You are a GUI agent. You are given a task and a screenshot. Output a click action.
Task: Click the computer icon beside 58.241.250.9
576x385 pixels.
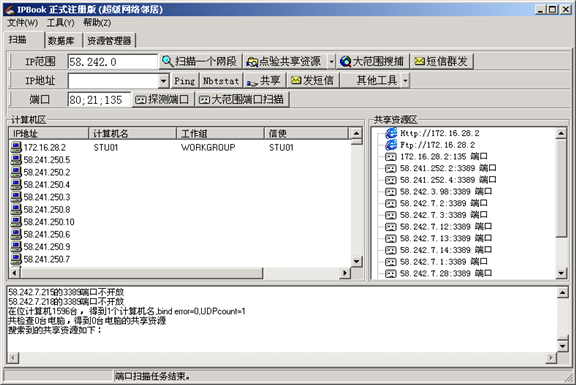tap(16, 247)
